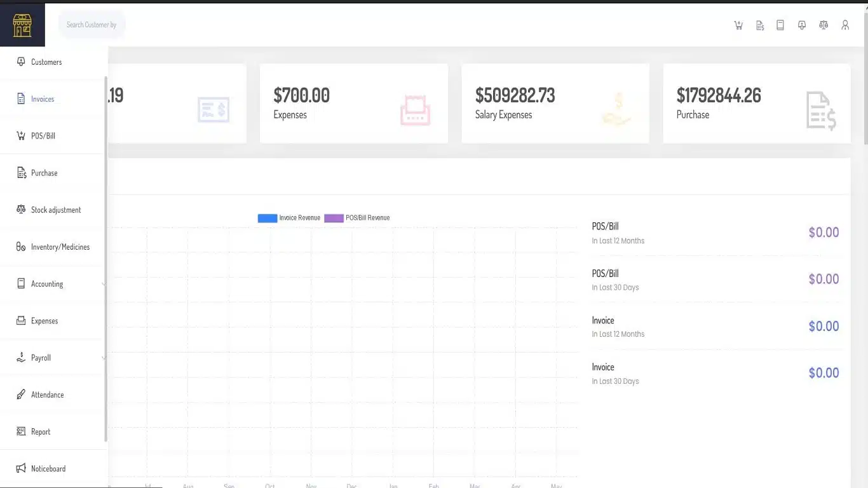The height and width of the screenshot is (488, 868).
Task: Click the Attendance pen sidebar icon
Action: pyautogui.click(x=21, y=394)
